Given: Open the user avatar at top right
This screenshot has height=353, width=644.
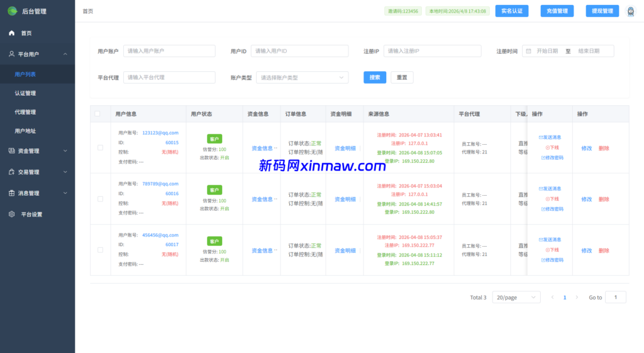Looking at the screenshot, I should (x=630, y=11).
